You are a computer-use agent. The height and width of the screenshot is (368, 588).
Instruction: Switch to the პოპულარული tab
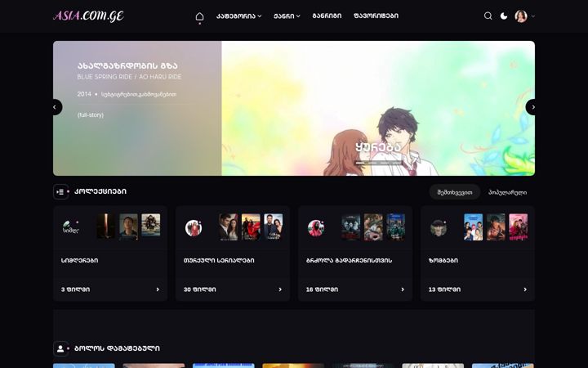(x=507, y=192)
